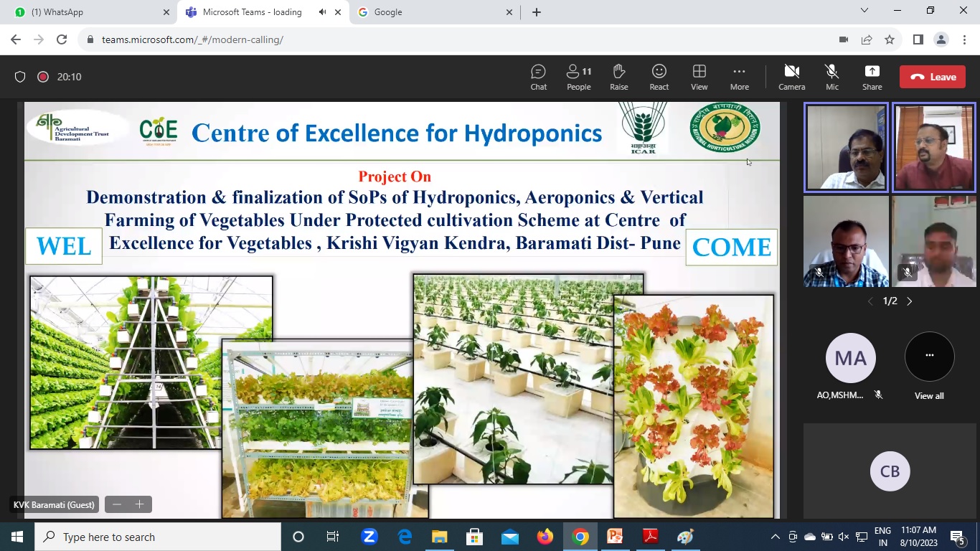Viewport: 980px width, 551px height.
Task: Share your screen with Share button
Action: click(872, 77)
